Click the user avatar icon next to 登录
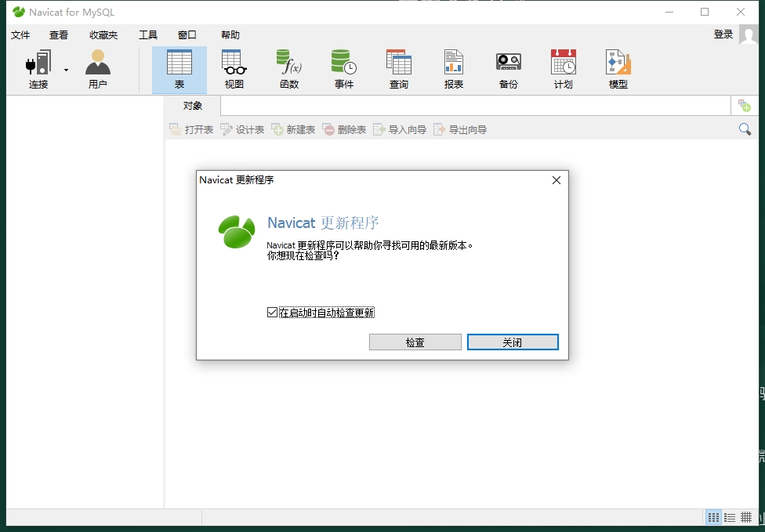765x532 pixels. [748, 34]
